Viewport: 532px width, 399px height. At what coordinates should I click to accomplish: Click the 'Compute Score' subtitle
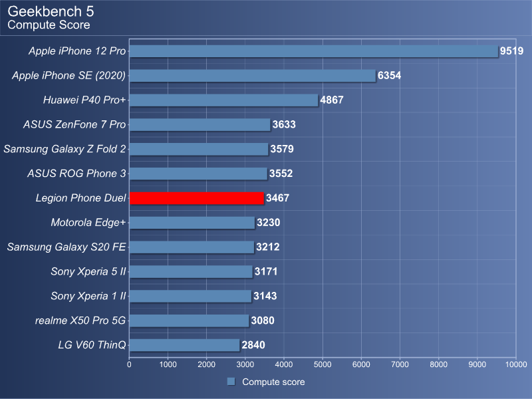click(49, 25)
